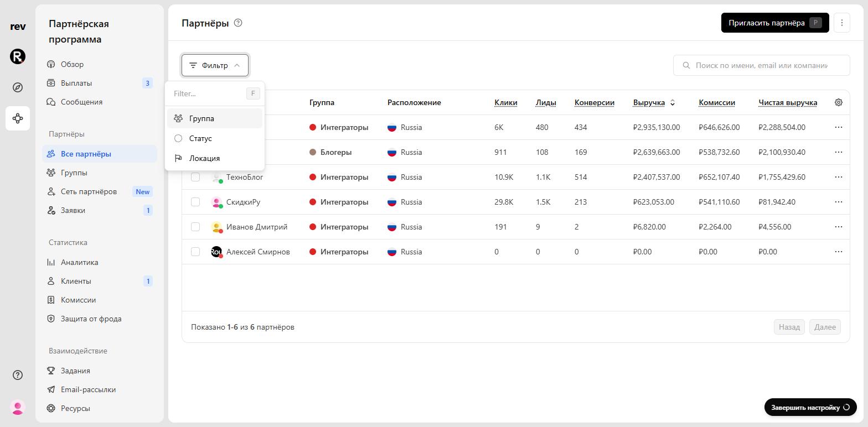
Task: Tick the checkbox for СкидкиРу
Action: tap(195, 202)
